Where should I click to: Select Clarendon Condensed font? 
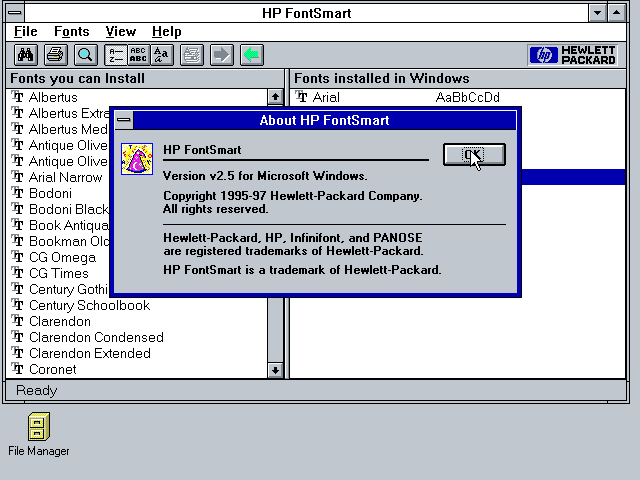coord(96,337)
